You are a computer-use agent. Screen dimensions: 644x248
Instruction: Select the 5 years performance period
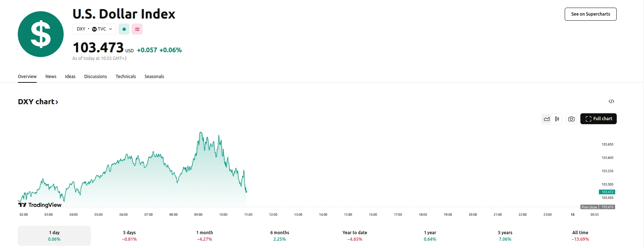(505, 235)
